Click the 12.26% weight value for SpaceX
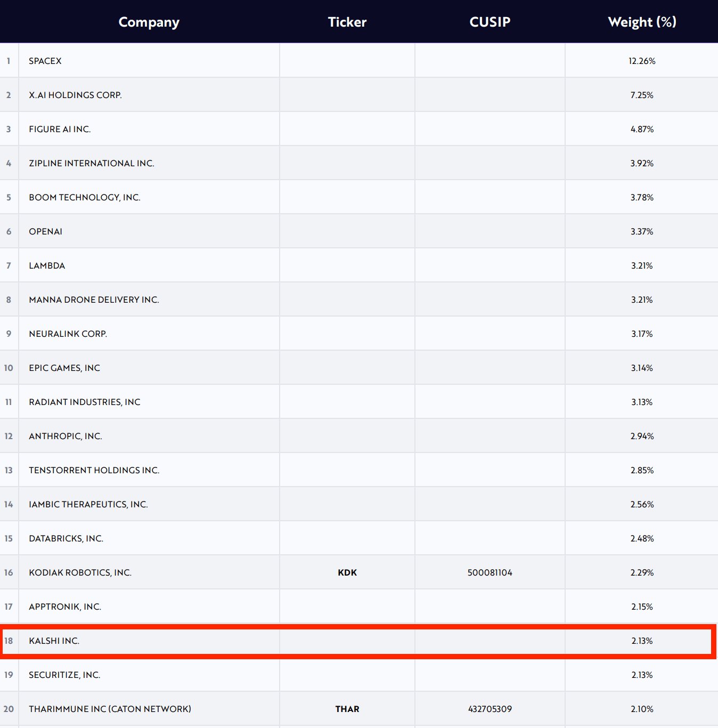The height and width of the screenshot is (728, 718). (x=641, y=61)
